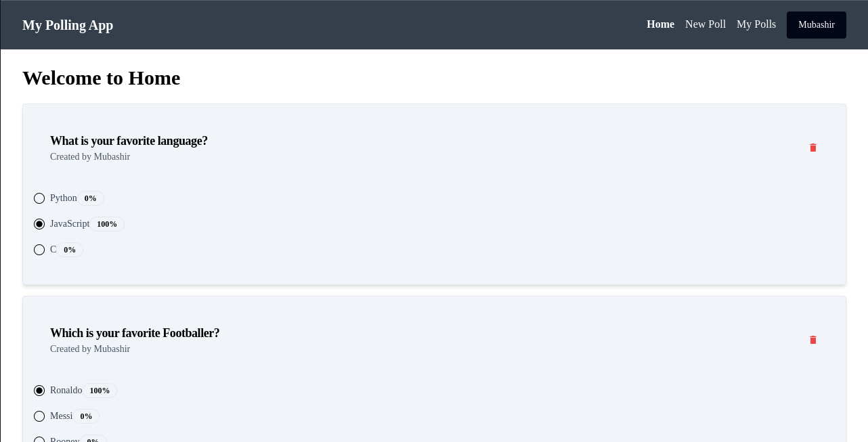Click the My Polling App title
This screenshot has height=442, width=868.
point(68,25)
